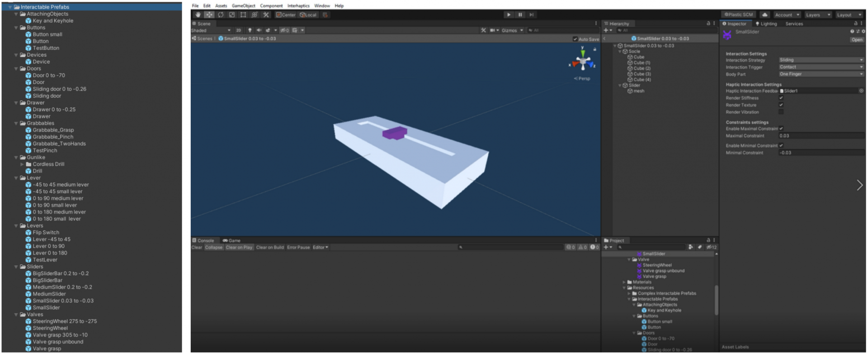Click the Pause button
Image resolution: width=868 pixels, height=354 pixels.
(x=520, y=15)
